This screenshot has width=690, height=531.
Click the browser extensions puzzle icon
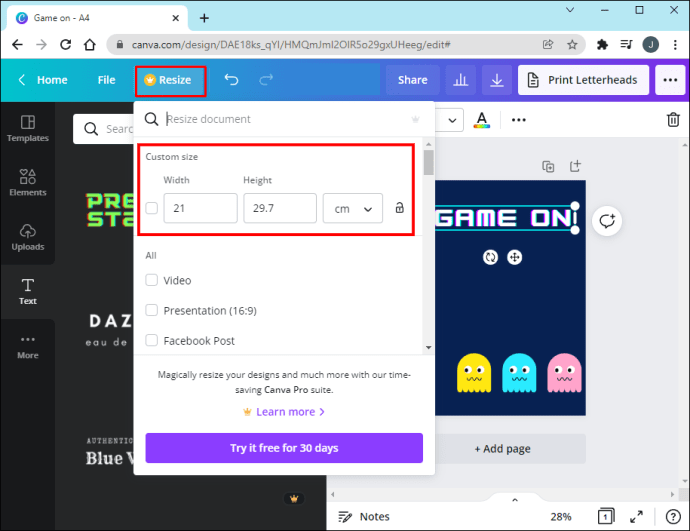602,44
